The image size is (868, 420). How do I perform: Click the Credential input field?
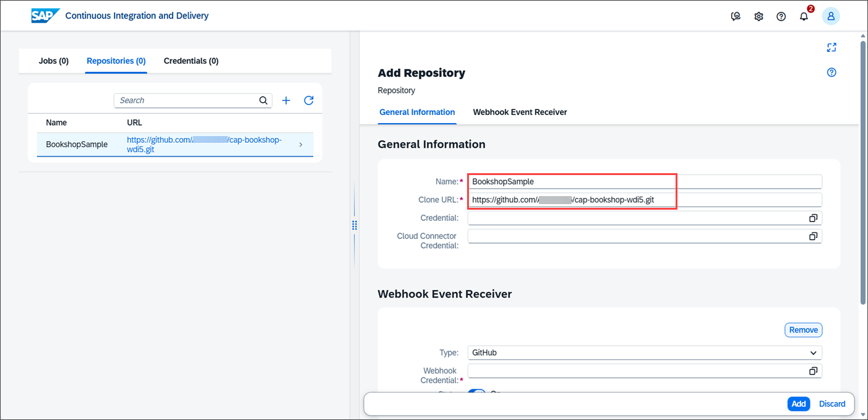click(637, 218)
